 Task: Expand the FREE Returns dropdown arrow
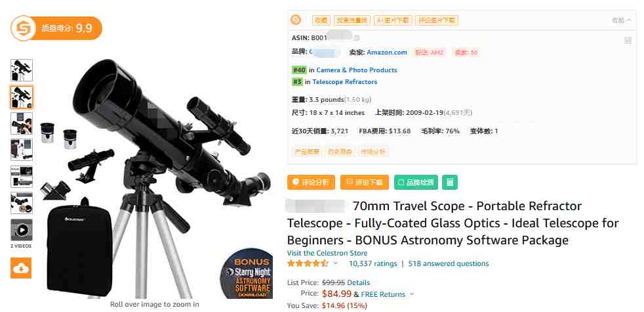click(412, 294)
